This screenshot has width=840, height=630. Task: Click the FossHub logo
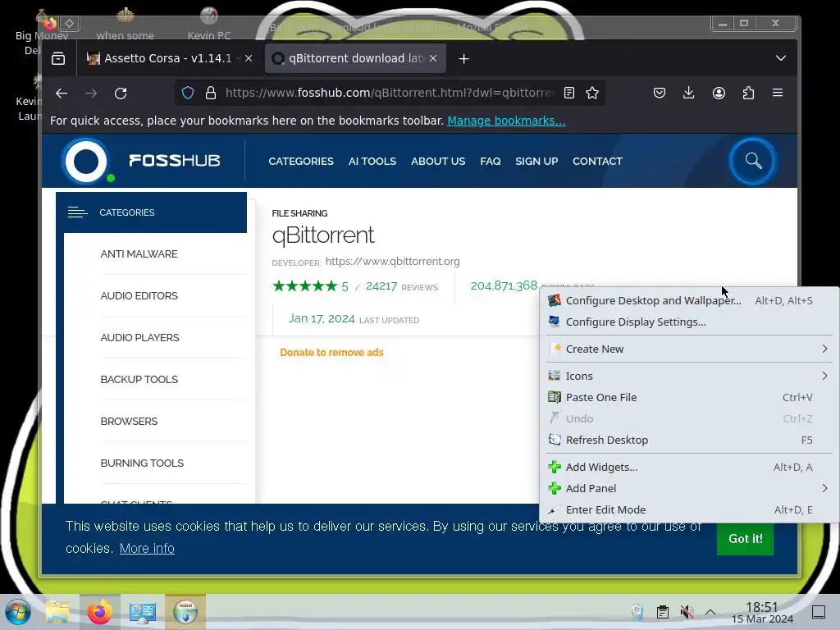click(x=142, y=161)
